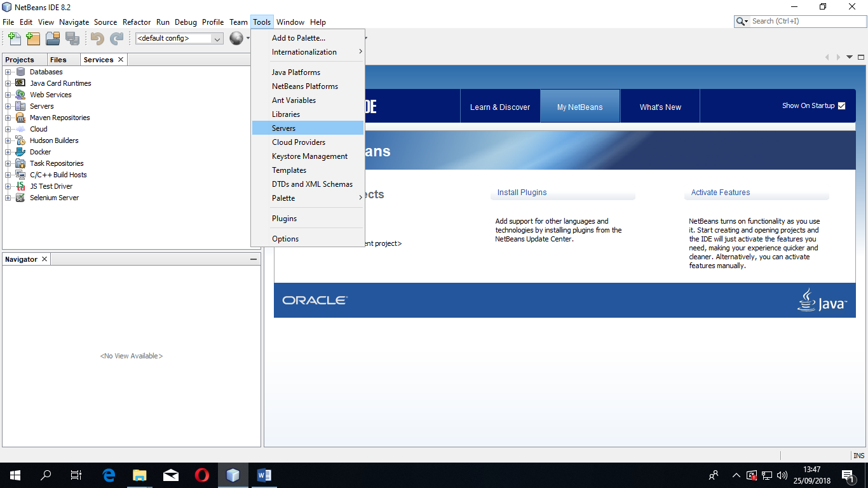Redo the last action

coord(117,38)
